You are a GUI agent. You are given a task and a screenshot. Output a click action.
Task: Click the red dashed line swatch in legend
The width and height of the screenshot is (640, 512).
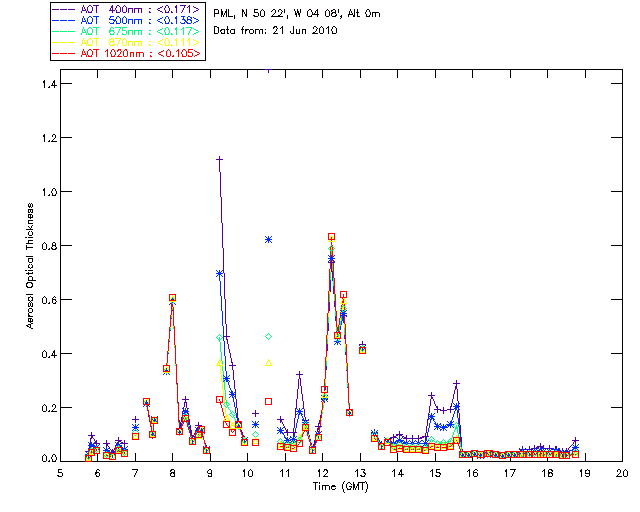click(64, 53)
